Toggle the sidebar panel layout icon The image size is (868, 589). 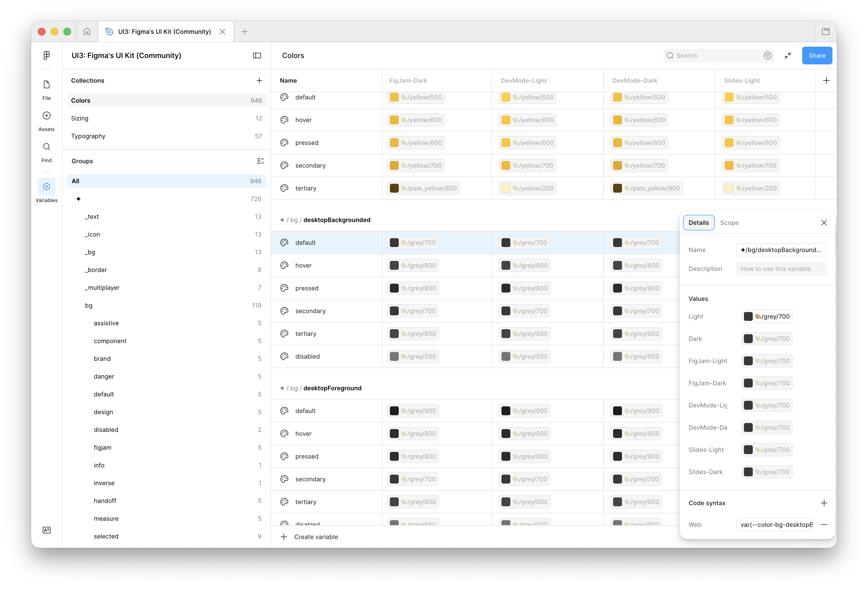pyautogui.click(x=257, y=56)
